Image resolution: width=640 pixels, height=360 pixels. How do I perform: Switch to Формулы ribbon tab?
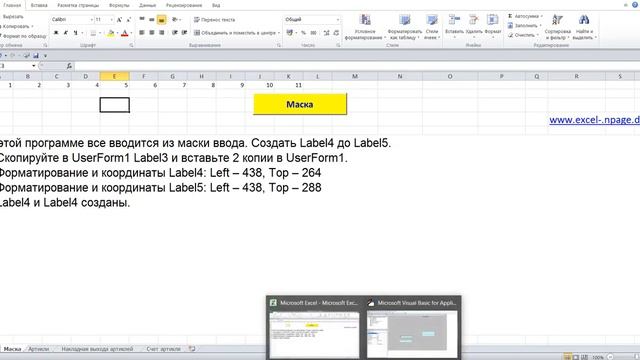[119, 5]
